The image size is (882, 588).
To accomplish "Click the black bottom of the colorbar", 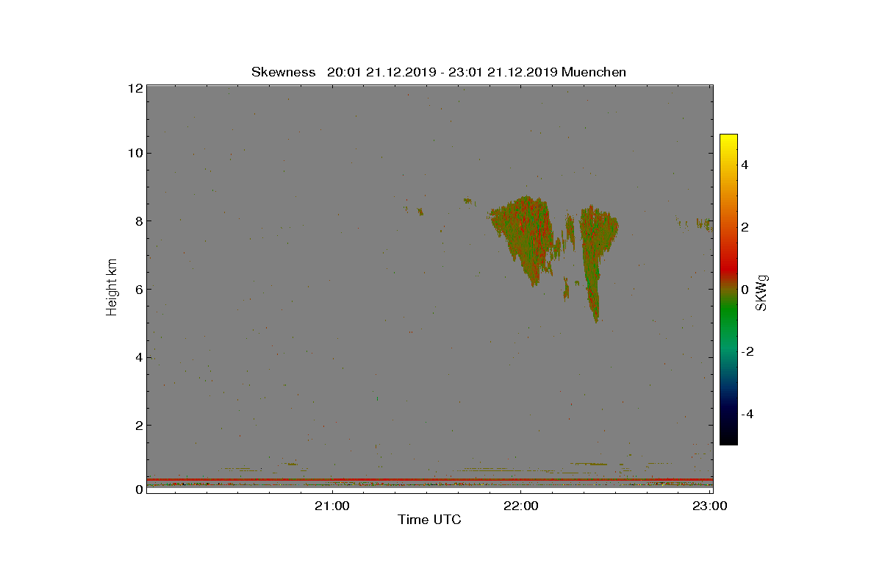I will tap(728, 437).
